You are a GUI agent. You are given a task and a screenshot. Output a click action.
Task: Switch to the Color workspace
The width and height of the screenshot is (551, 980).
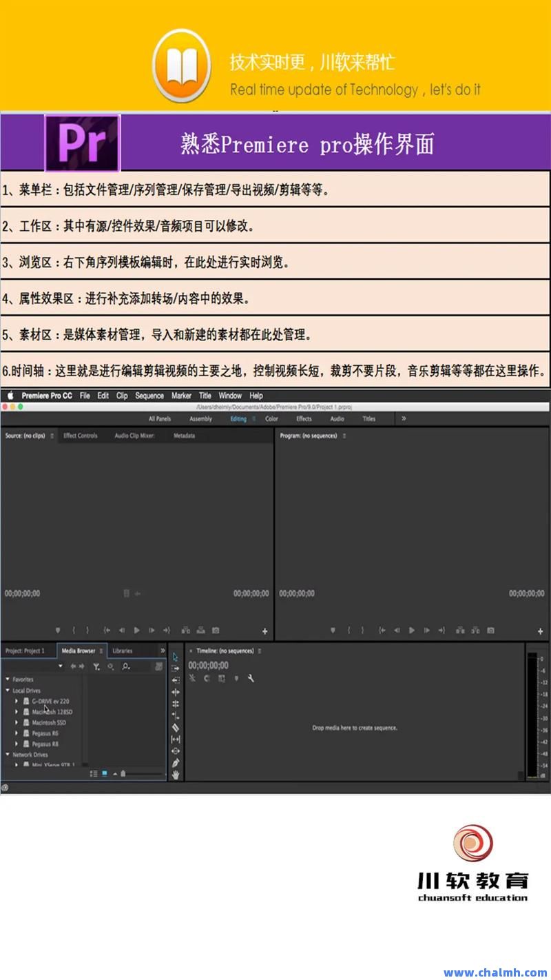(272, 418)
